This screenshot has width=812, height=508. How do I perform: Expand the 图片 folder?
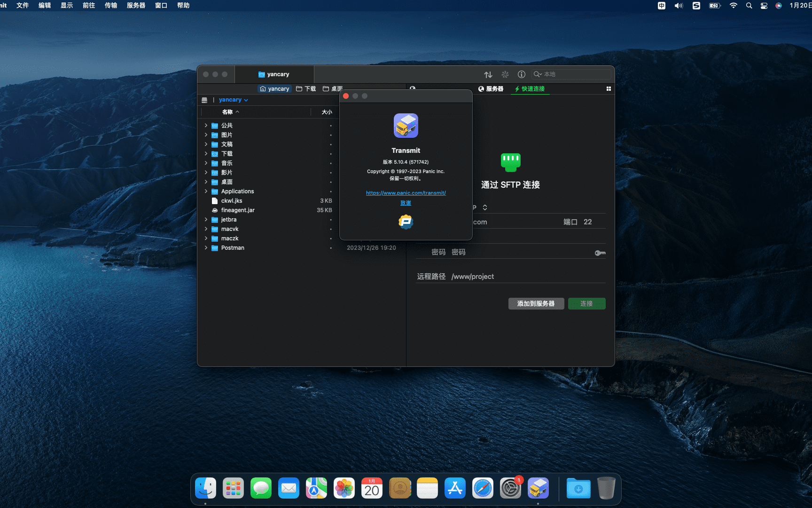tap(206, 135)
